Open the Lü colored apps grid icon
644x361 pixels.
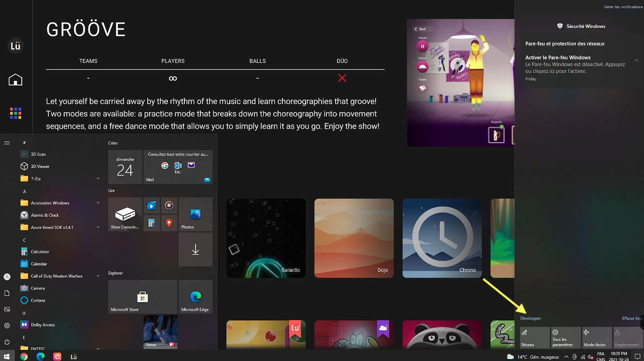tap(15, 113)
